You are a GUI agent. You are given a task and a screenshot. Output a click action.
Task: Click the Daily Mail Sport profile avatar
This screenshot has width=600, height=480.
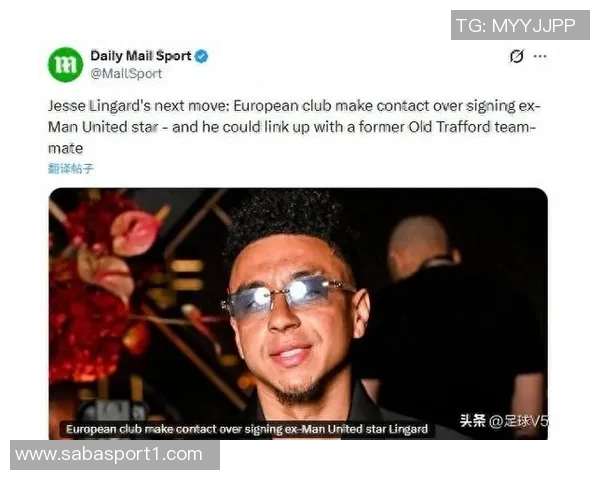[x=65, y=64]
